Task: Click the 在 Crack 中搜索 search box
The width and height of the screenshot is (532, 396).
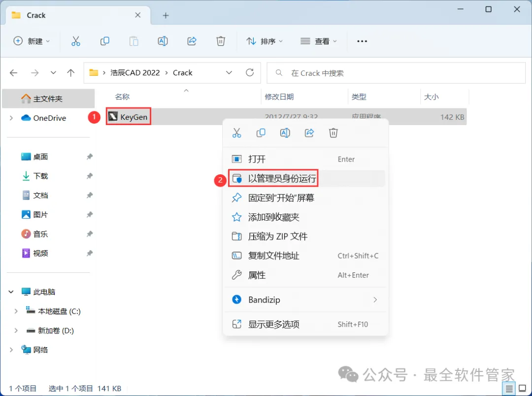Action: 396,72
